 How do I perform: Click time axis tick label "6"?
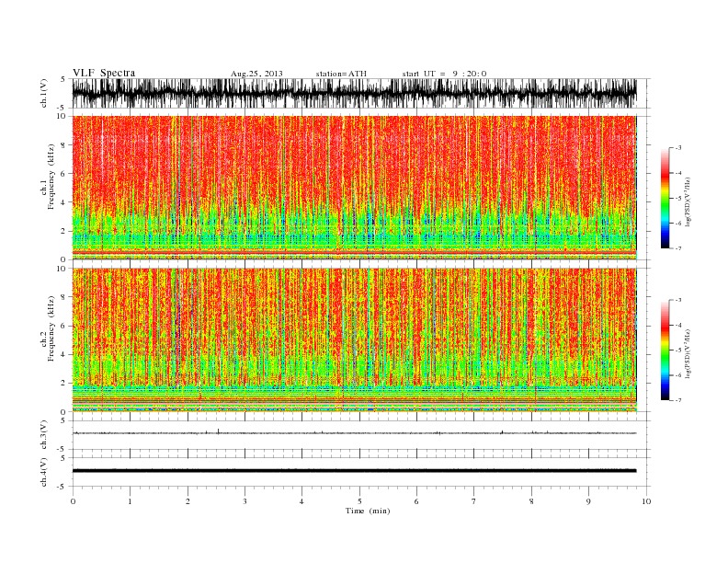[416, 501]
